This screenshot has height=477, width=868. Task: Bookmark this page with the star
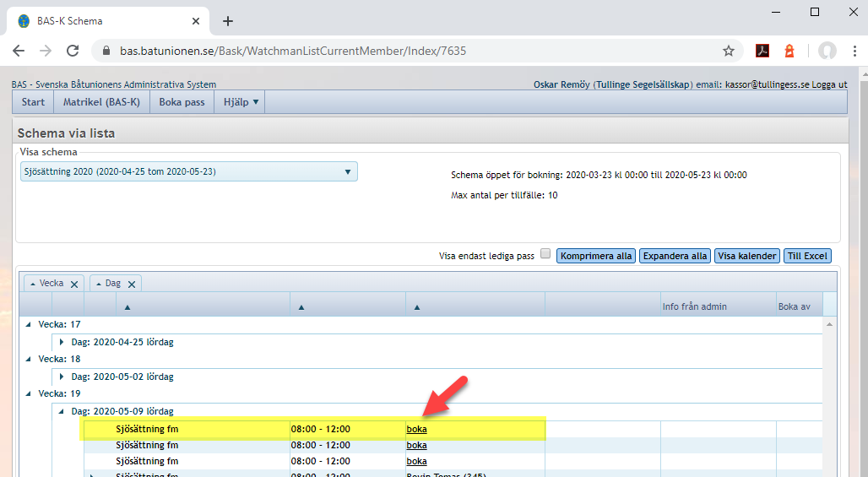(x=729, y=51)
